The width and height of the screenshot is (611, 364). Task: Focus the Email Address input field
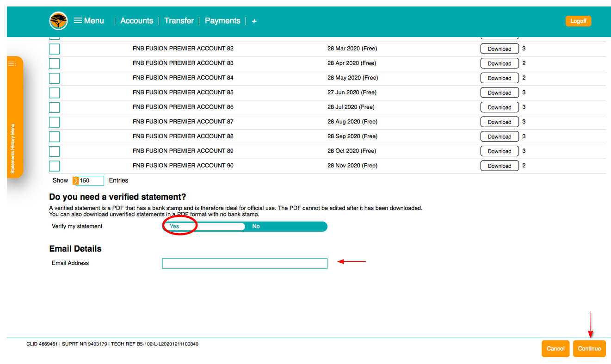[x=244, y=264]
